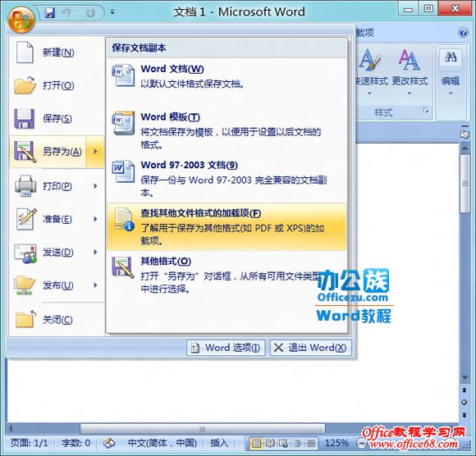Click the add-in info document icon
The image size is (476, 456).
(x=124, y=219)
